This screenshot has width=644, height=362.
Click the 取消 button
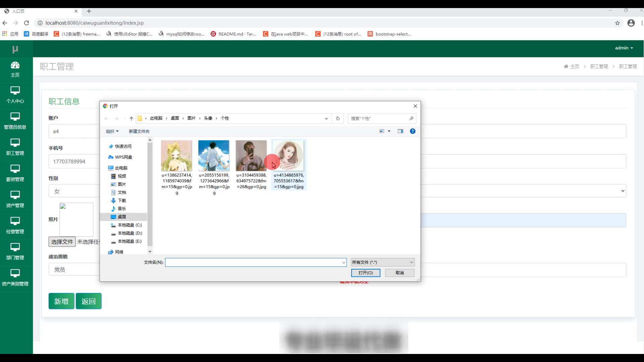tap(399, 273)
